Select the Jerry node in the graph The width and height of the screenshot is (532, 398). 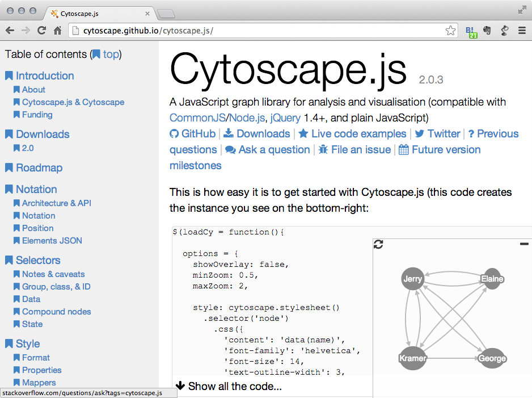[412, 279]
